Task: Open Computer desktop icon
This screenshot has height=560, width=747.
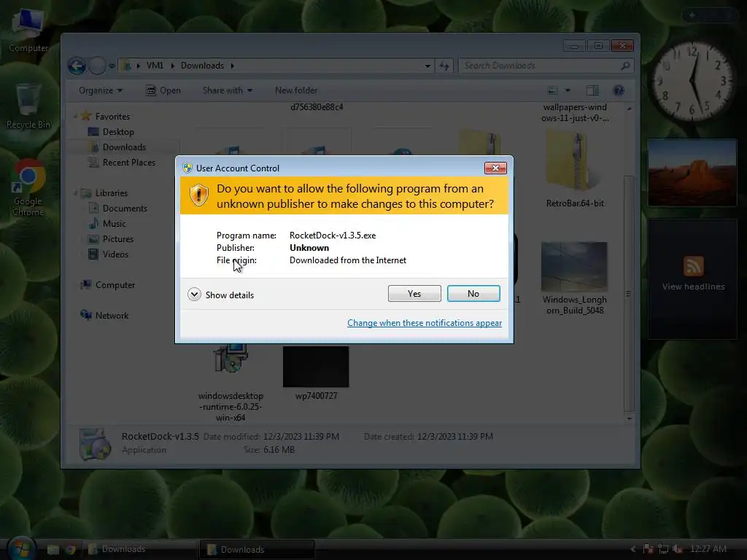Action: point(28,31)
